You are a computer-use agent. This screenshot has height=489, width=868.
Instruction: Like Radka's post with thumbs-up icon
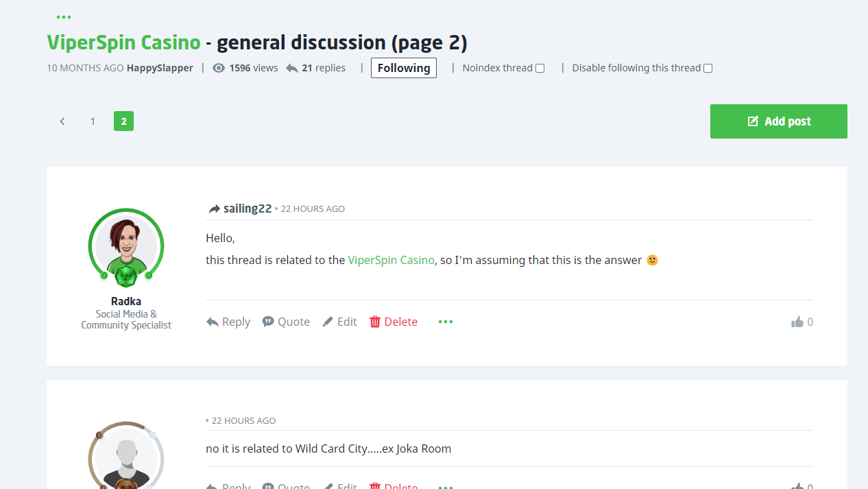797,322
